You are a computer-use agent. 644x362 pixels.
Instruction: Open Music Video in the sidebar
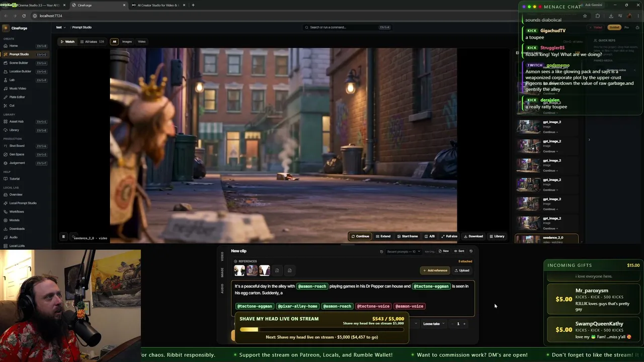tap(25, 88)
